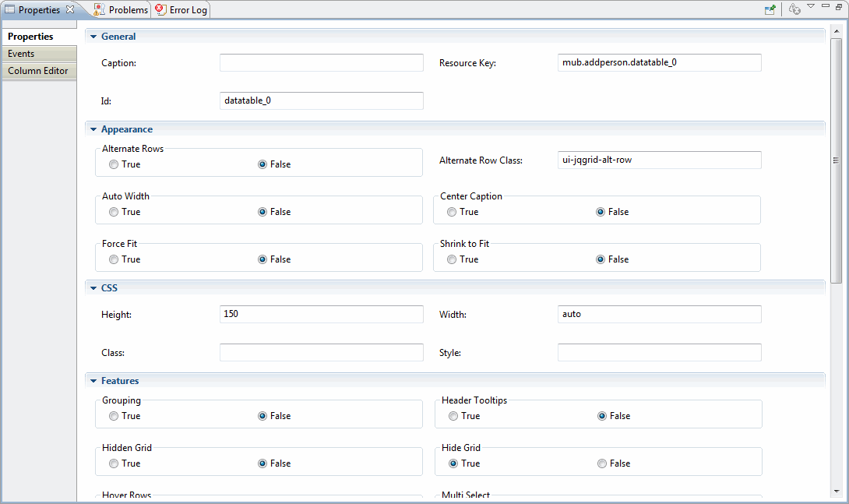
Task: Set Header Tooltips to False
Action: point(602,416)
